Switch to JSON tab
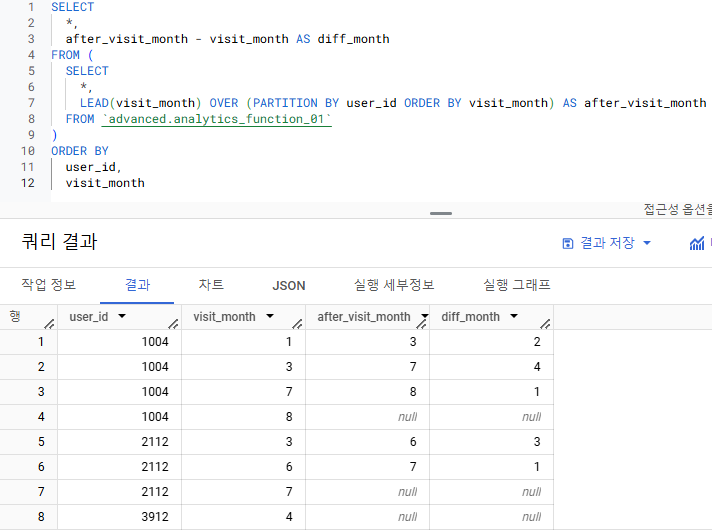This screenshot has height=531, width=712. (289, 286)
